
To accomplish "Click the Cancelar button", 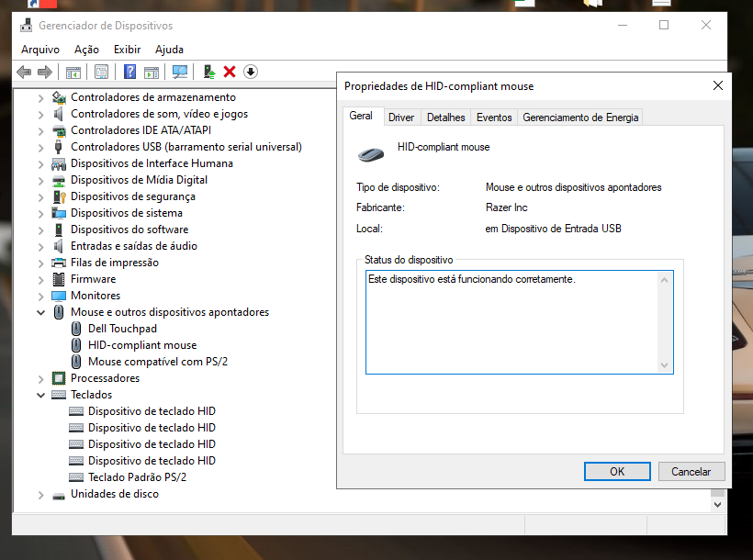I will click(x=691, y=472).
